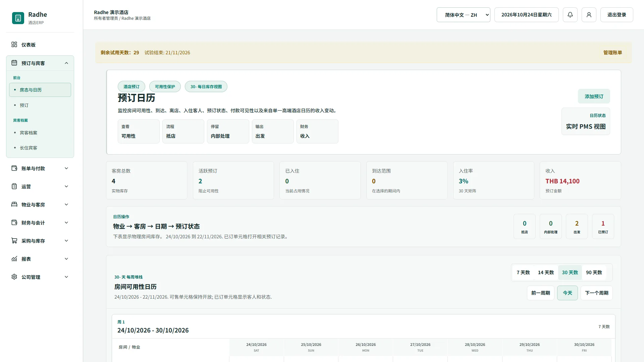The image size is (644, 362).
Task: Click the 查看 可用性 card
Action: pyautogui.click(x=139, y=131)
